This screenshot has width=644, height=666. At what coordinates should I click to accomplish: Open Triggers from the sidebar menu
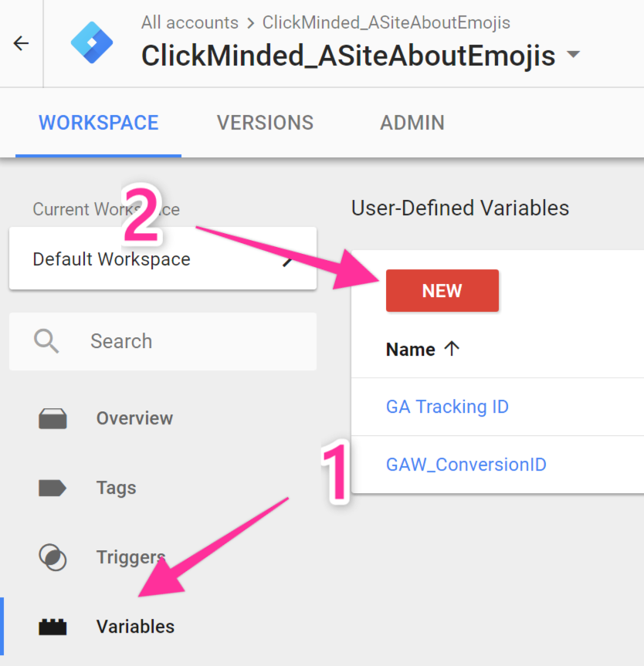pyautogui.click(x=130, y=557)
